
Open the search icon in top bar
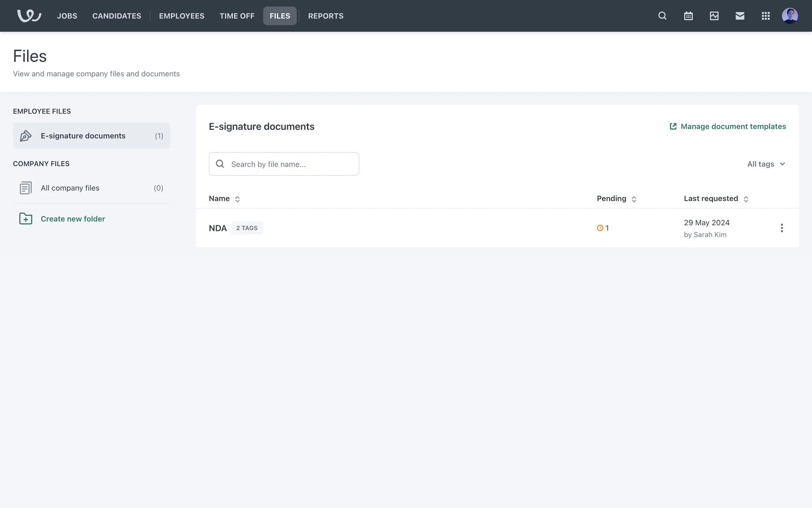click(662, 16)
